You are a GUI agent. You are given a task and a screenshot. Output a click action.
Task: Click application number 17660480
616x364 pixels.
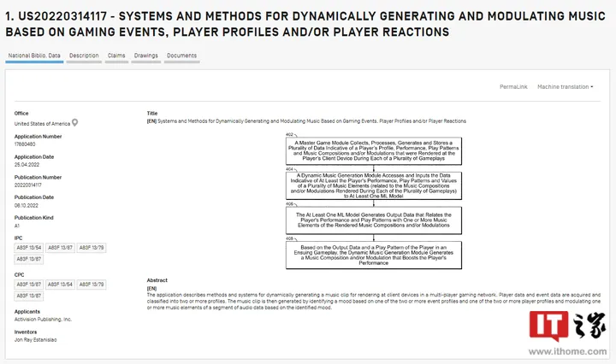tap(25, 144)
